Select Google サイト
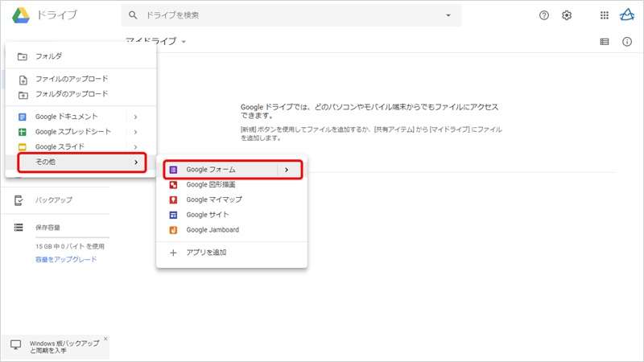 coord(232,215)
